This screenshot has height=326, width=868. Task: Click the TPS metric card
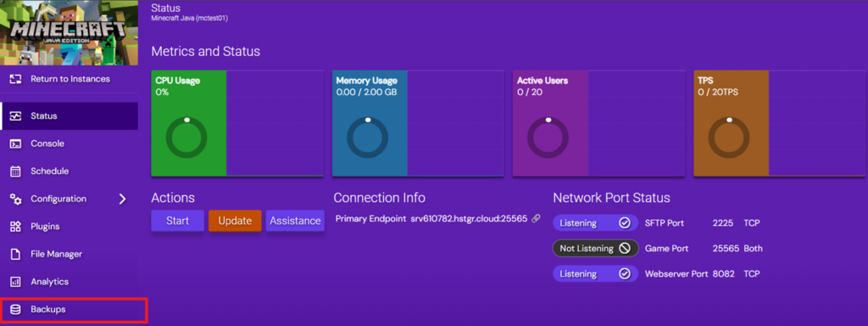pyautogui.click(x=780, y=123)
